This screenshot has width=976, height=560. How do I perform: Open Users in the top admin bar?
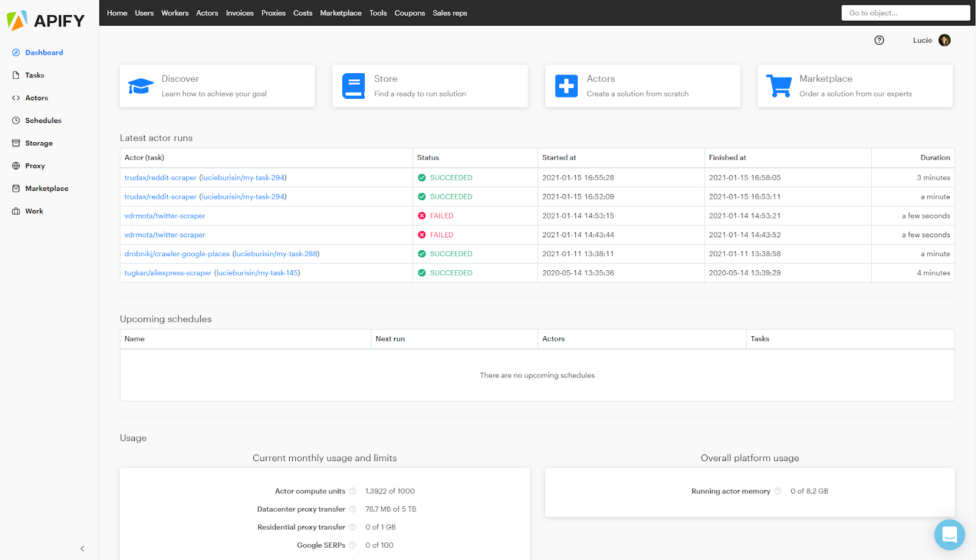[x=145, y=13]
